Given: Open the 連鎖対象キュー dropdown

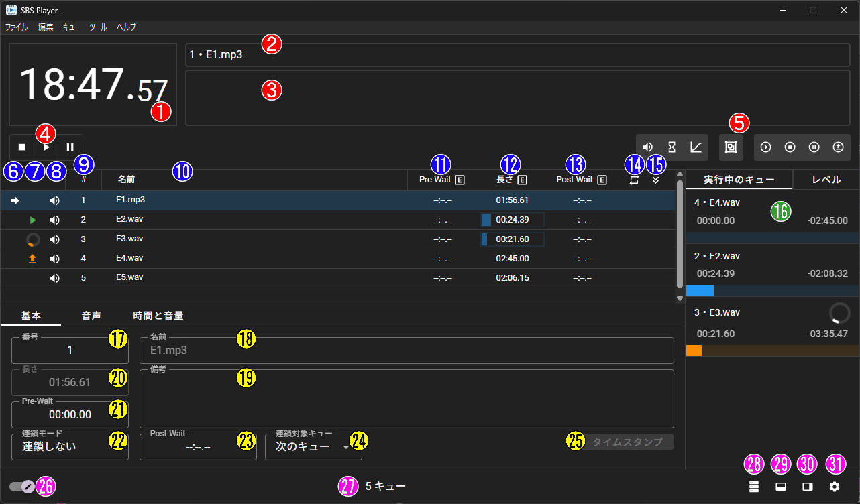Looking at the screenshot, I should point(313,447).
